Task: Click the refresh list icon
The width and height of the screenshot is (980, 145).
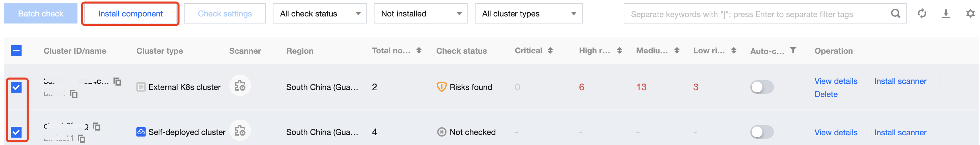Action: coord(922,14)
